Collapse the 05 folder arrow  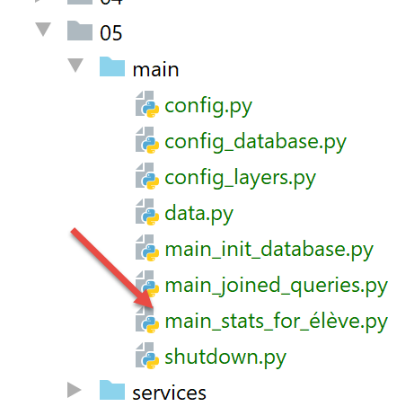click(43, 29)
